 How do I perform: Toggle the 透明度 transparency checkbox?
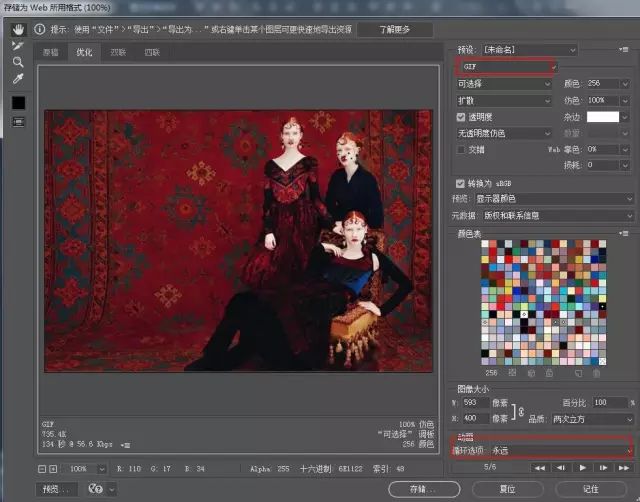point(460,117)
